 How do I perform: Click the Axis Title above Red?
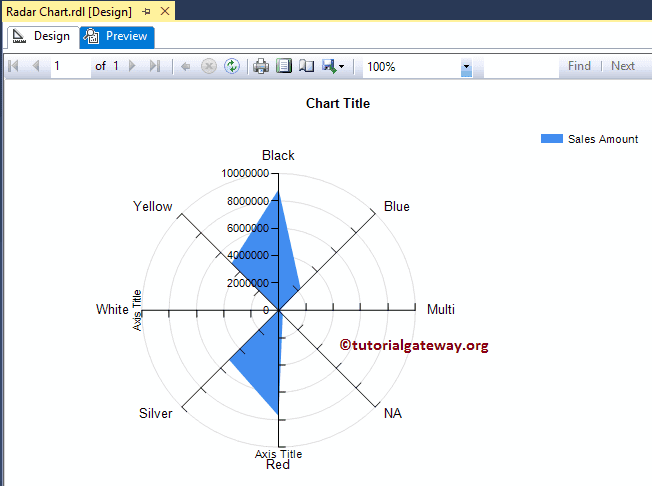[x=279, y=454]
